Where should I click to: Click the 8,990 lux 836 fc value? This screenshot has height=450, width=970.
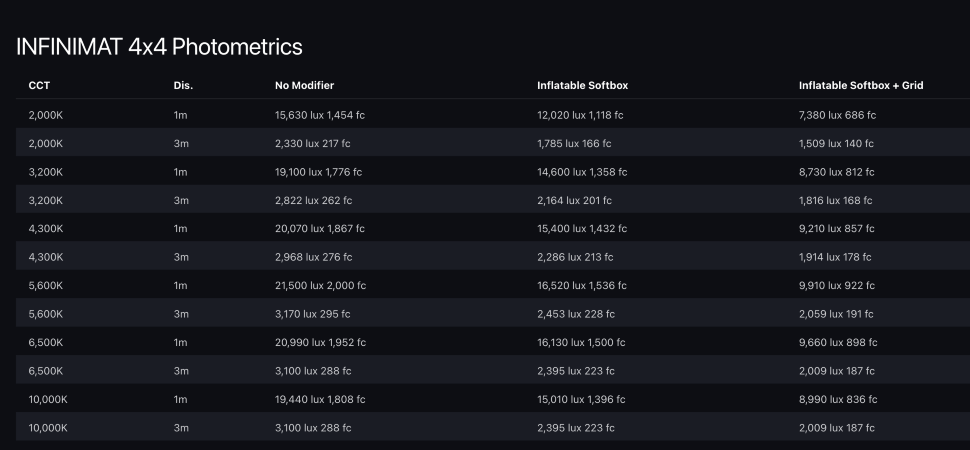pos(838,399)
